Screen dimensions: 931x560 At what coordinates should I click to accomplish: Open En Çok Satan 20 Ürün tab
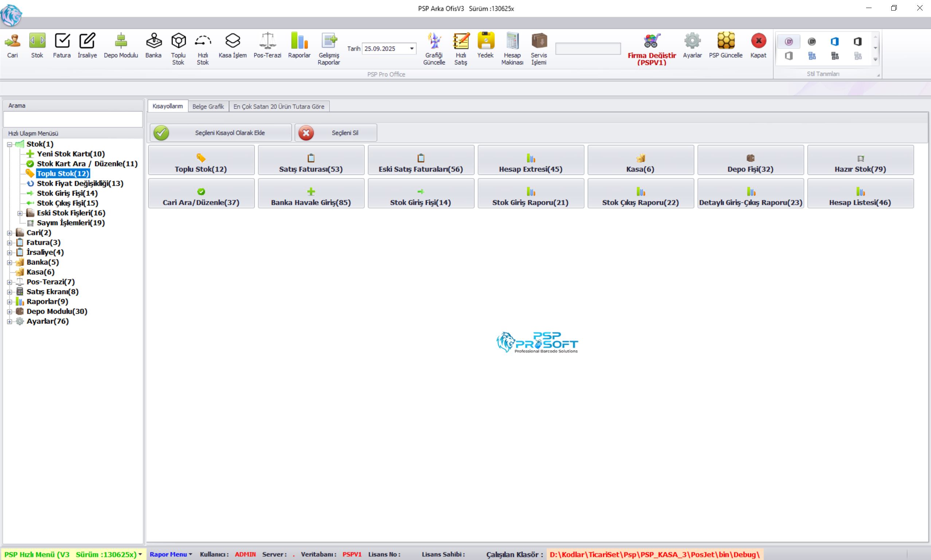point(278,106)
